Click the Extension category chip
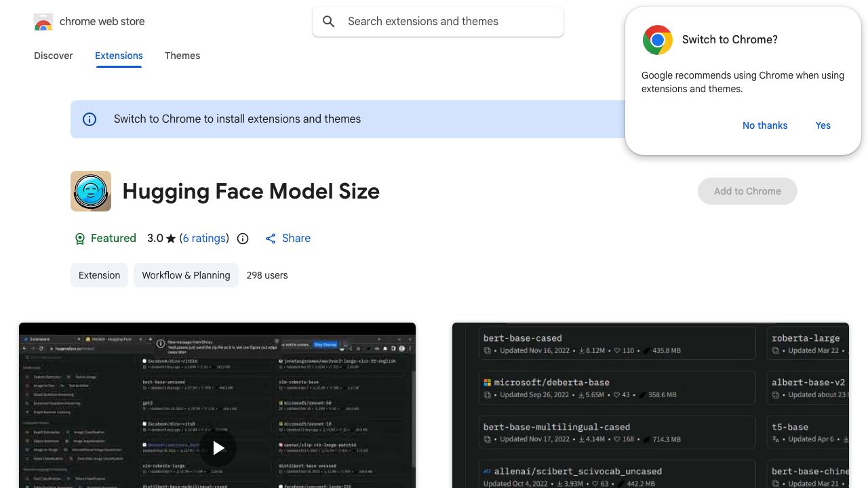The height and width of the screenshot is (488, 868). 99,275
